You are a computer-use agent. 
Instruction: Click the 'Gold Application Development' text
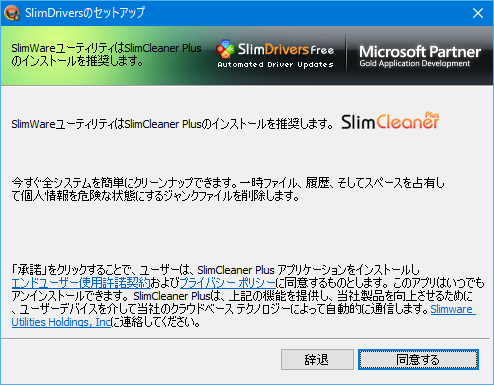point(415,63)
